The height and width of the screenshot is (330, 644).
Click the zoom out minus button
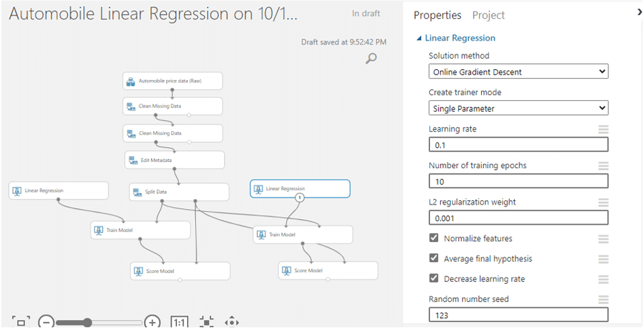(46, 322)
